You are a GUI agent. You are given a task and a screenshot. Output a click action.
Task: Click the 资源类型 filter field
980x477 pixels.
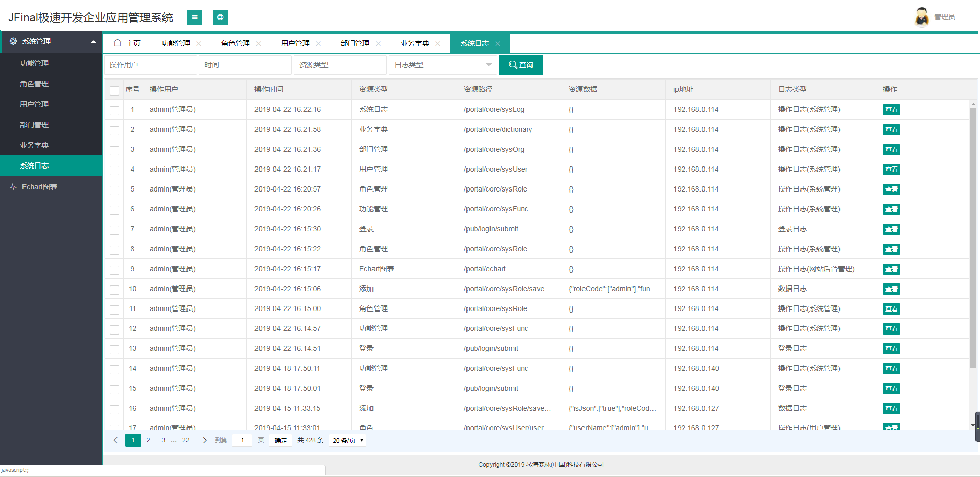coord(340,65)
